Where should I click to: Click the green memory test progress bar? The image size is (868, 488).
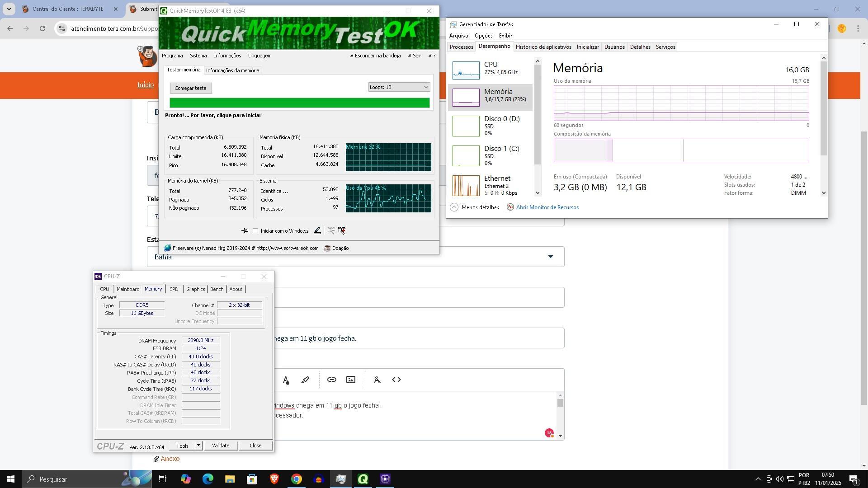(x=299, y=103)
